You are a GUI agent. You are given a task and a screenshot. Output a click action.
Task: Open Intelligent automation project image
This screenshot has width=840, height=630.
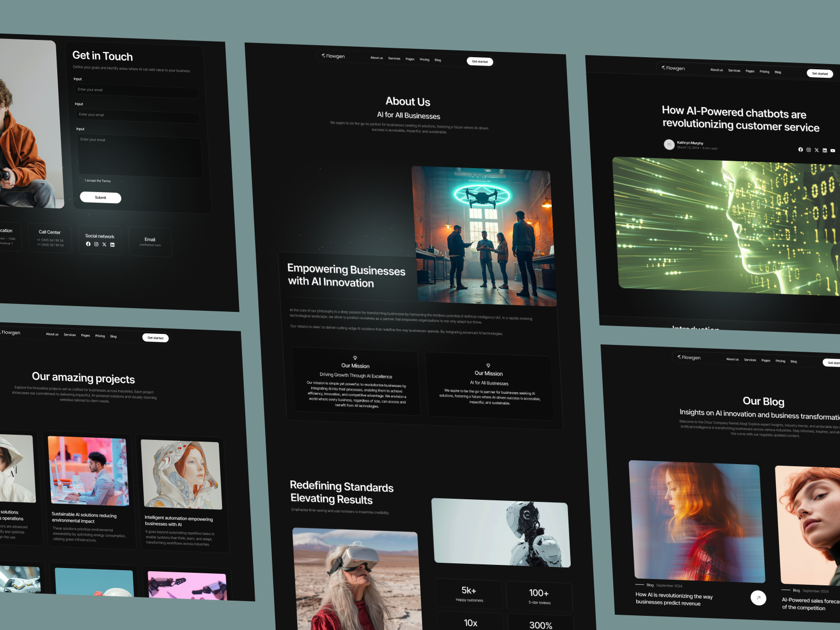pyautogui.click(x=182, y=475)
